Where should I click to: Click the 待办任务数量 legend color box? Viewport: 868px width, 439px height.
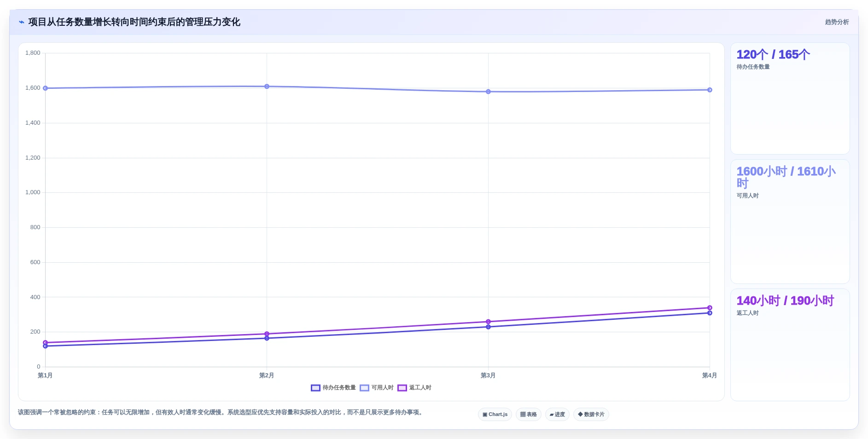coord(315,388)
